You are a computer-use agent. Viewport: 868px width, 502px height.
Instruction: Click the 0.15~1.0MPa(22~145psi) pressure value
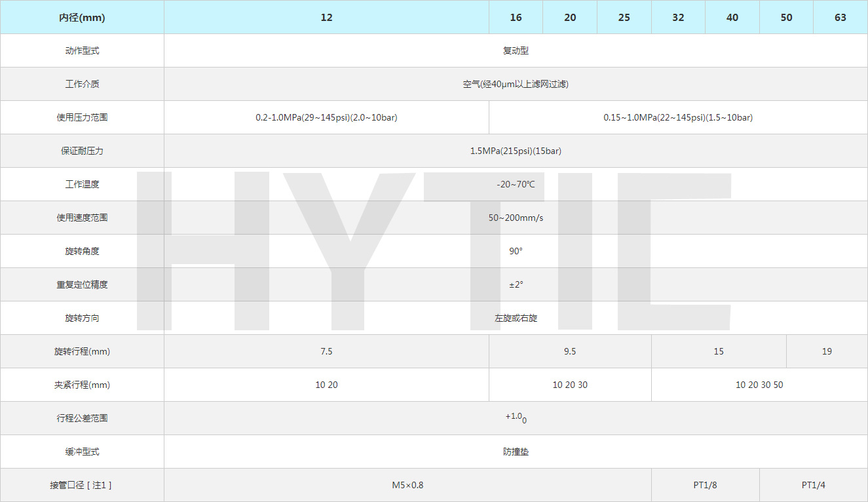678,117
